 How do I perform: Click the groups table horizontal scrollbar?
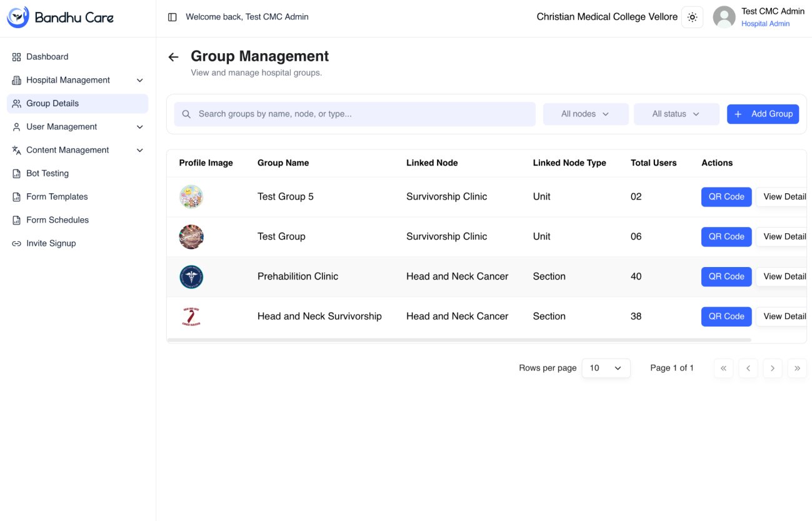click(459, 340)
